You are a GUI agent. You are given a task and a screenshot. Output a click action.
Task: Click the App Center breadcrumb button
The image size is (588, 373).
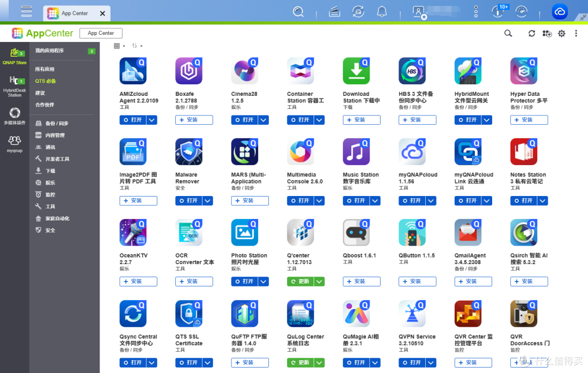coord(101,33)
